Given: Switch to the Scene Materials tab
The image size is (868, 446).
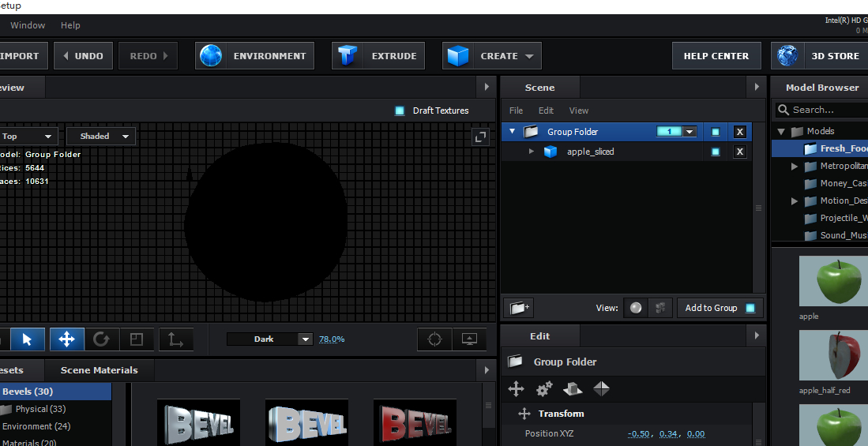Looking at the screenshot, I should (x=99, y=370).
